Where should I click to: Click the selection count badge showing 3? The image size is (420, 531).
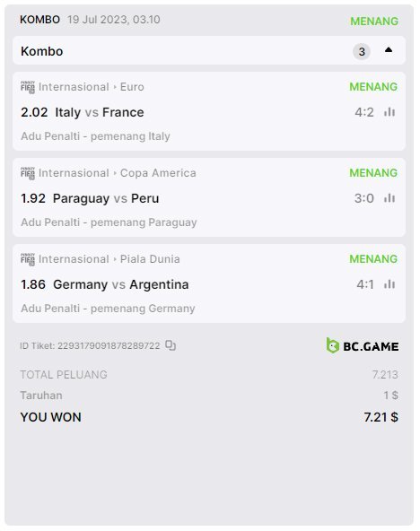pos(362,51)
